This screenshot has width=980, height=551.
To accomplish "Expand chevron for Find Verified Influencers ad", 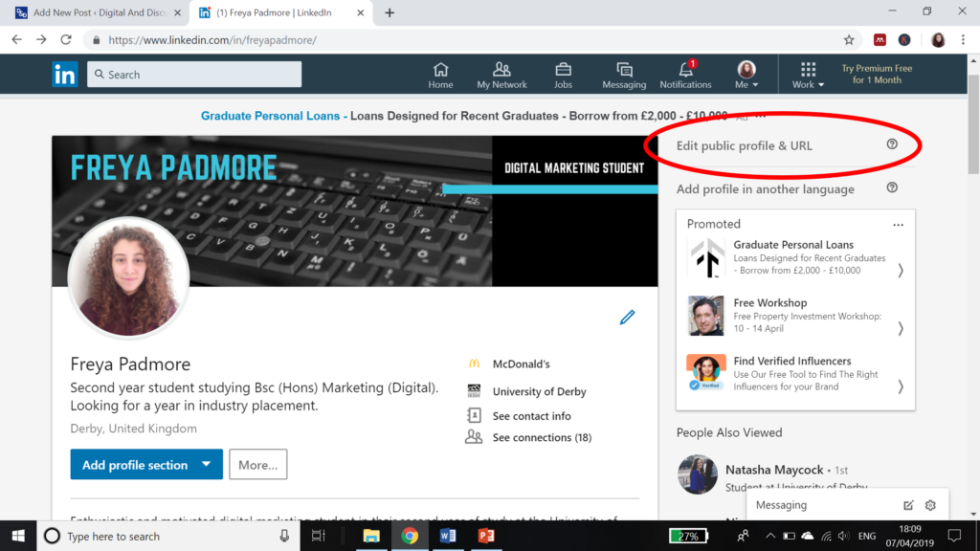I will (x=901, y=386).
